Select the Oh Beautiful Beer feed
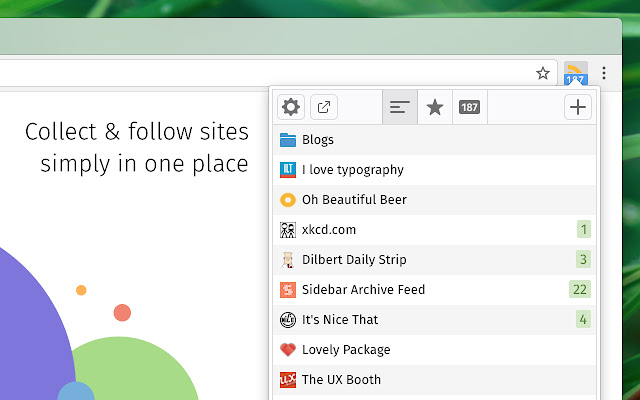 pyautogui.click(x=354, y=200)
